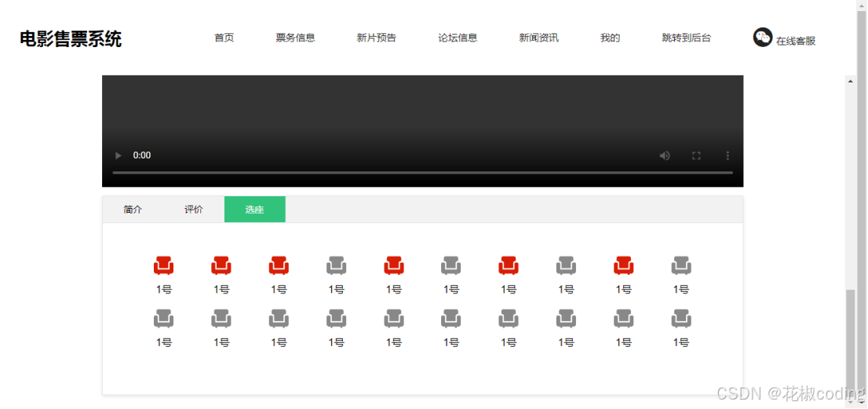This screenshot has height=409, width=868.
Task: Switch to the 简介 tab
Action: click(x=133, y=209)
